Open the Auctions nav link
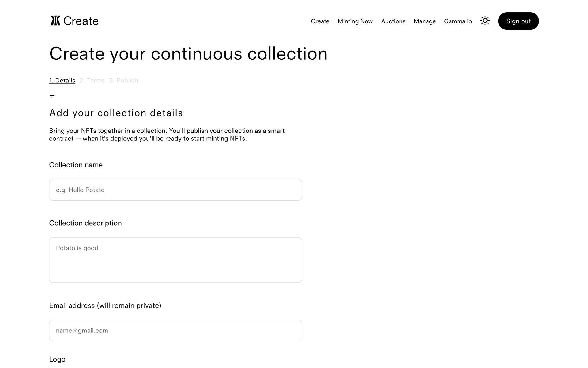588x368 pixels. point(393,21)
